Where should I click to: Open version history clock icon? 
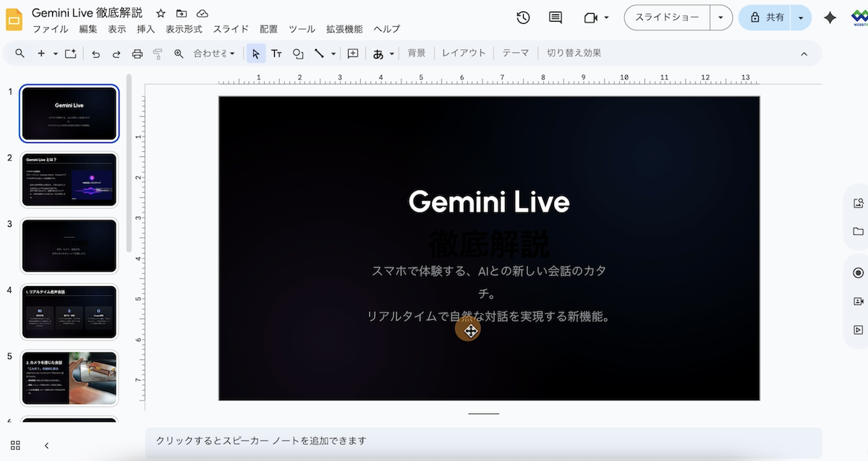(x=523, y=17)
